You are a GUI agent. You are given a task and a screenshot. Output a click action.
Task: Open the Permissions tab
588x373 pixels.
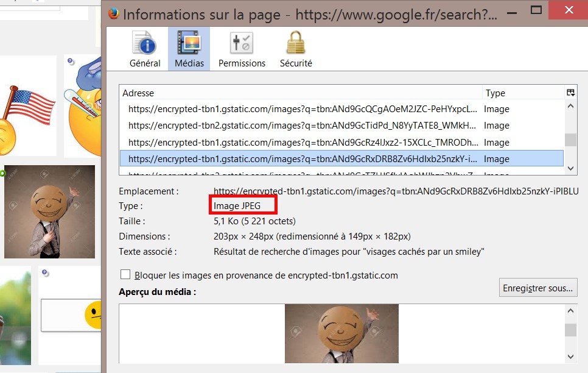click(242, 49)
